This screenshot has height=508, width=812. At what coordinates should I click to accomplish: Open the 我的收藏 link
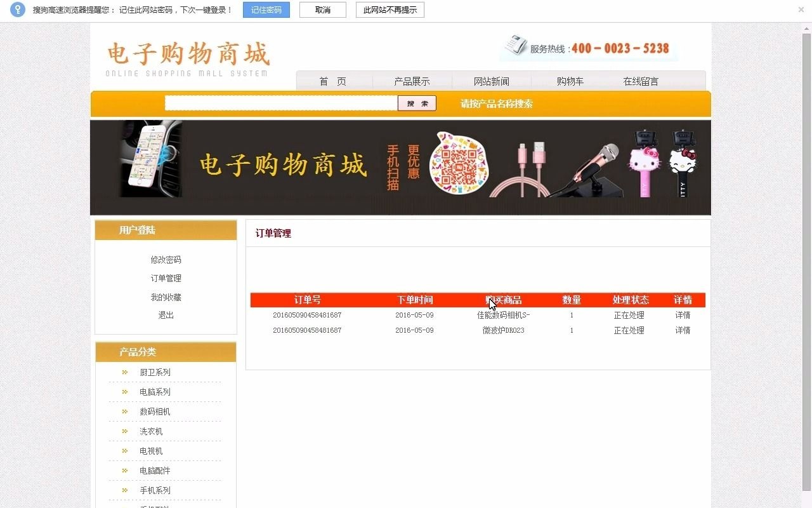[x=166, y=297]
